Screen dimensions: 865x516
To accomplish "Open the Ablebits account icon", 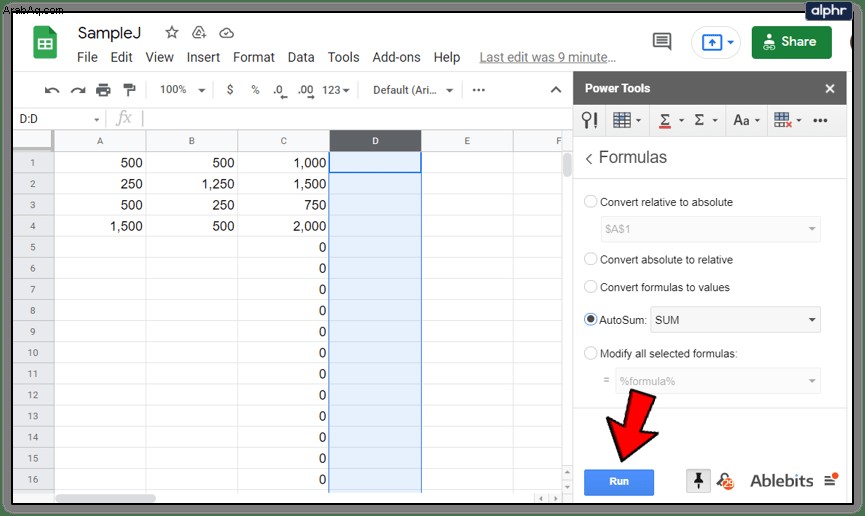I will (x=725, y=481).
